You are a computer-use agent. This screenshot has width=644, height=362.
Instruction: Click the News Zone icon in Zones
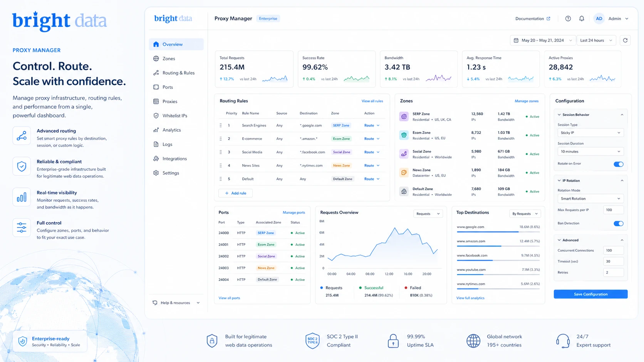404,172
